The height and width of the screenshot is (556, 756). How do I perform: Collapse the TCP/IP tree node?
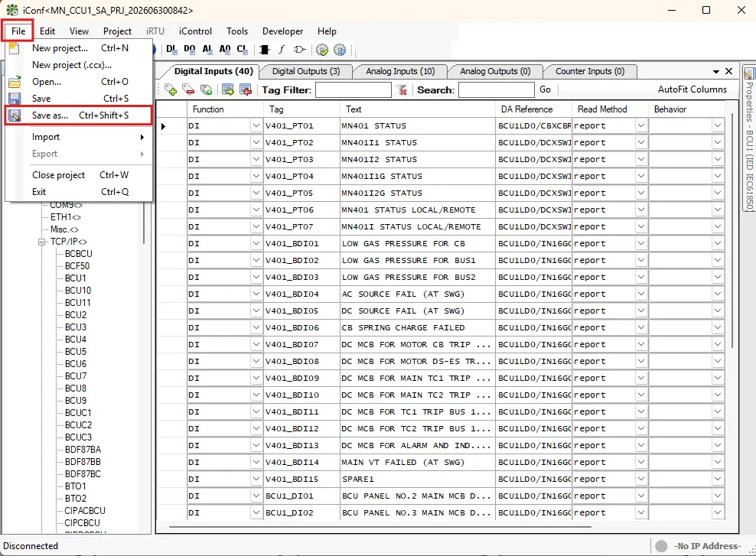pos(42,242)
